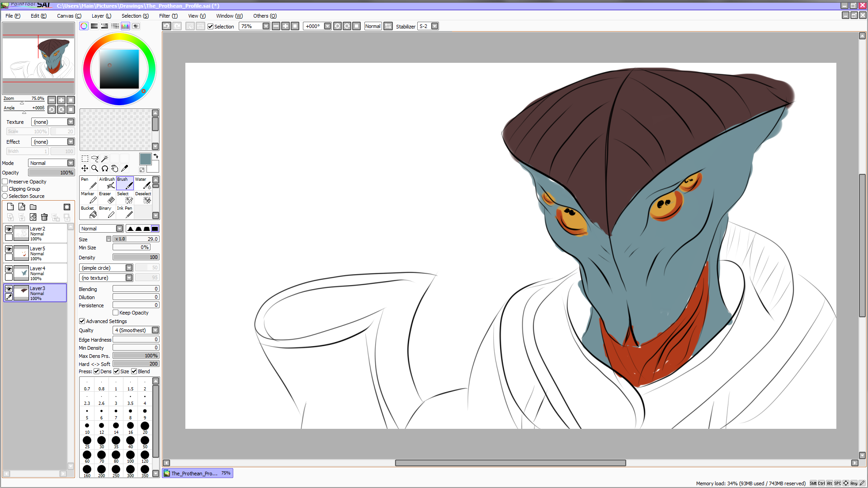Screen dimensions: 868x488
Task: Open the Window menu
Action: tap(229, 16)
